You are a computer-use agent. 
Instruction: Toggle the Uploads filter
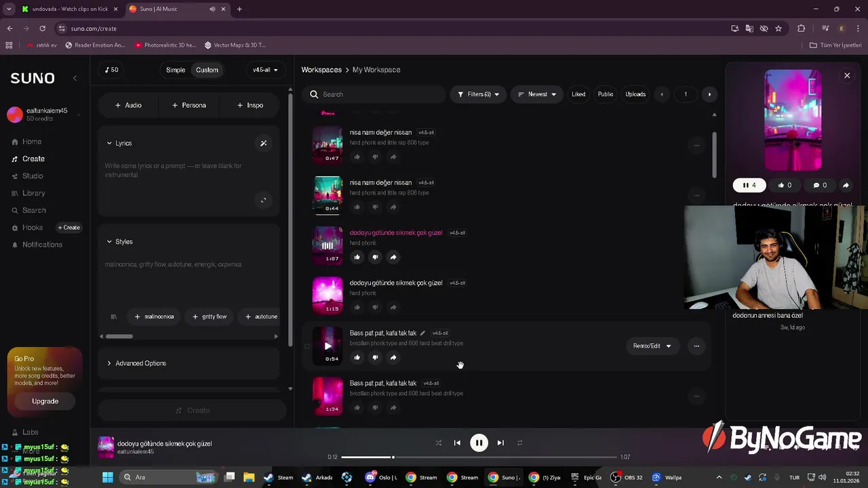[x=635, y=94]
